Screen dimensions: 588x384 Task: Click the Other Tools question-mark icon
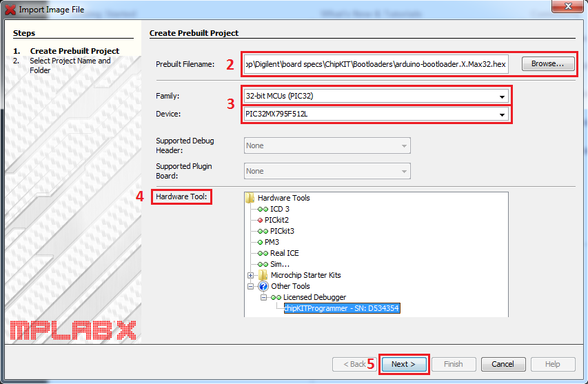coord(263,286)
